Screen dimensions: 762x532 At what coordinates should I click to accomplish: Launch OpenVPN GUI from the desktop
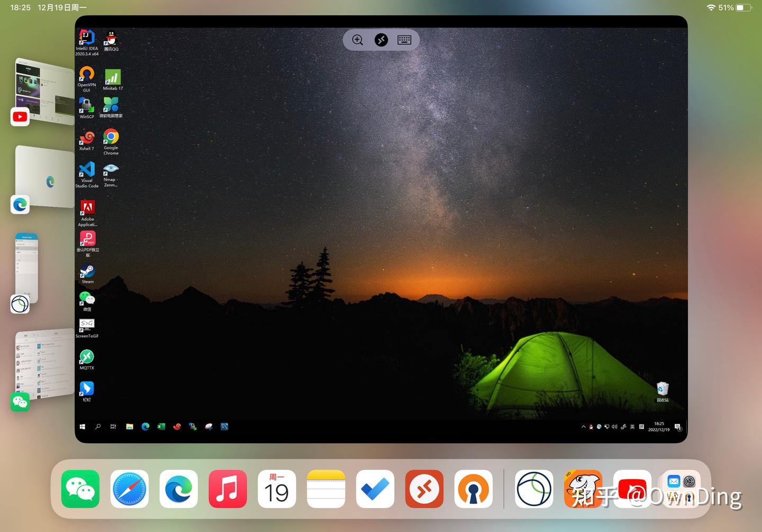[x=87, y=79]
